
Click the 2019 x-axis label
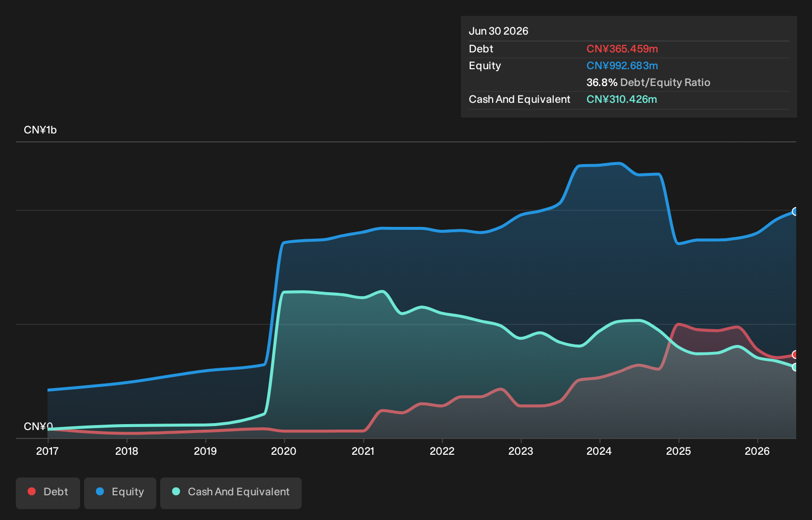pyautogui.click(x=205, y=451)
